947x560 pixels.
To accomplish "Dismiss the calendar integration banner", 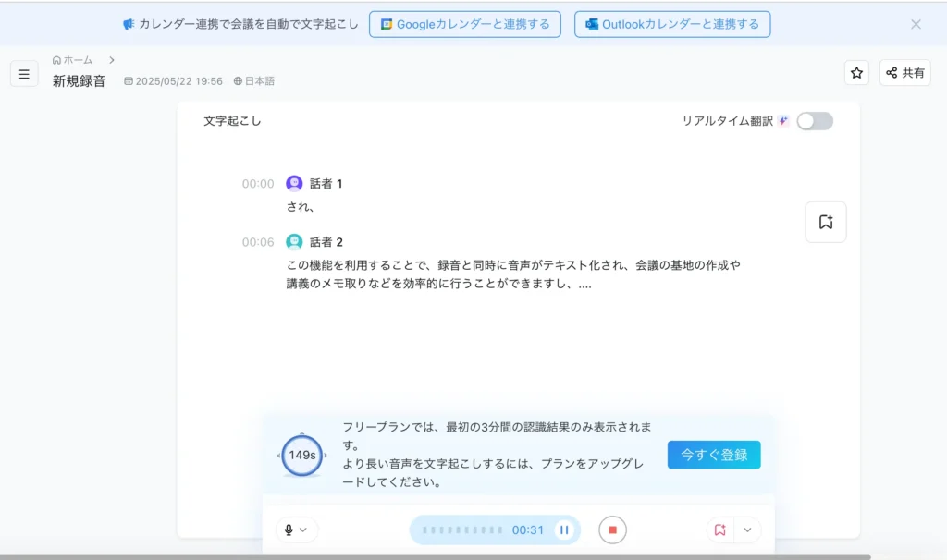I will pyautogui.click(x=915, y=23).
